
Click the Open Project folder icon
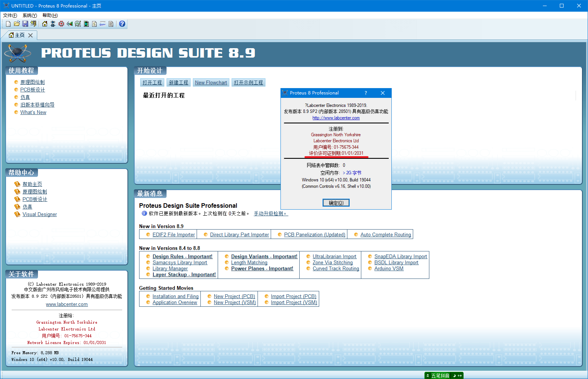coord(17,24)
